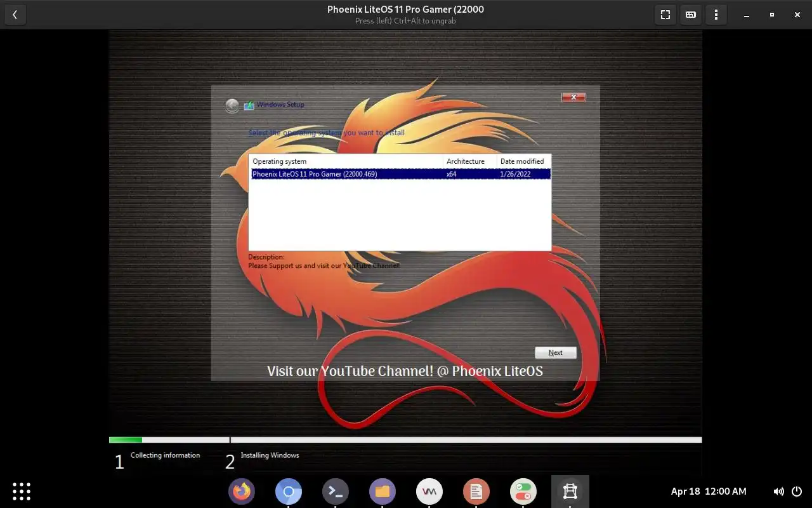
Task: Maximize the Boxes window
Action: [772, 15]
